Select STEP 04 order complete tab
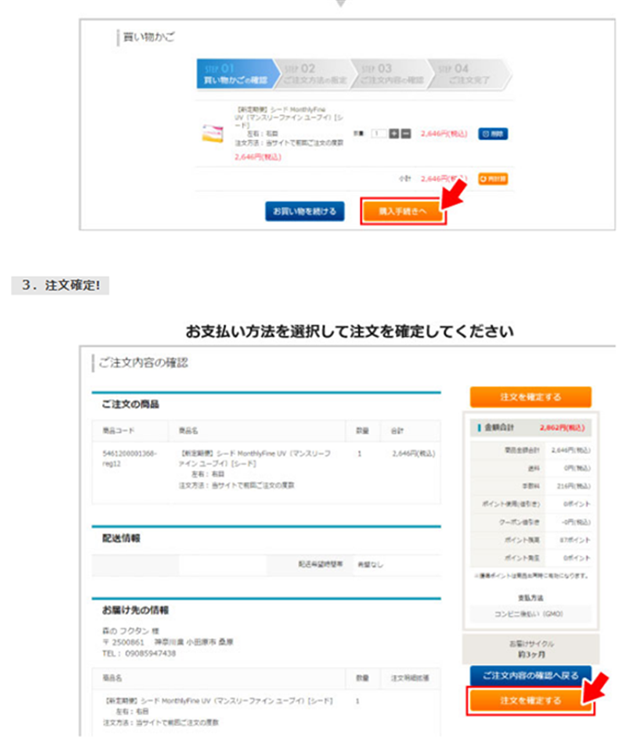624x740 pixels. click(467, 74)
